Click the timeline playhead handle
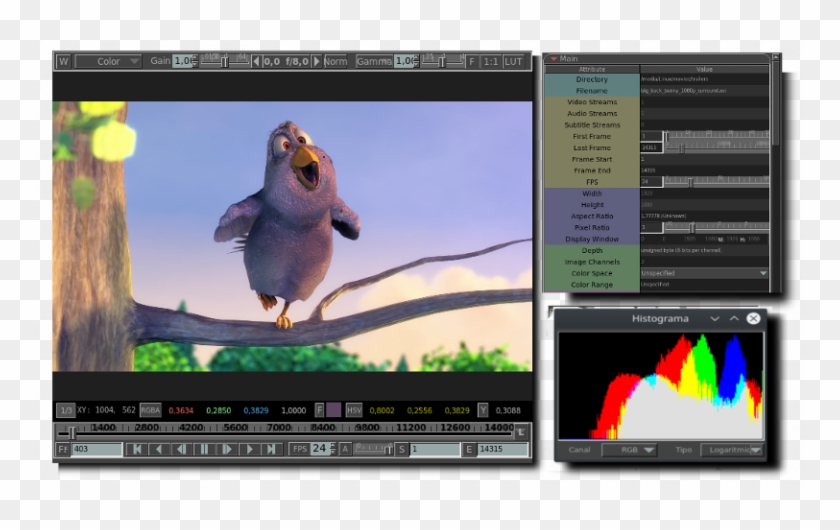Image resolution: width=840 pixels, height=530 pixels. pyautogui.click(x=72, y=432)
